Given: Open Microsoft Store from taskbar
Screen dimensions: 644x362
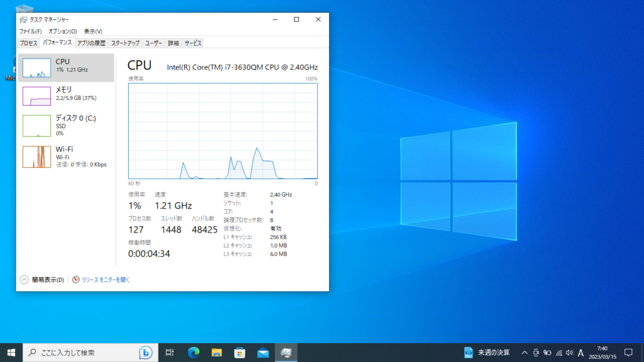Looking at the screenshot, I should (240, 352).
